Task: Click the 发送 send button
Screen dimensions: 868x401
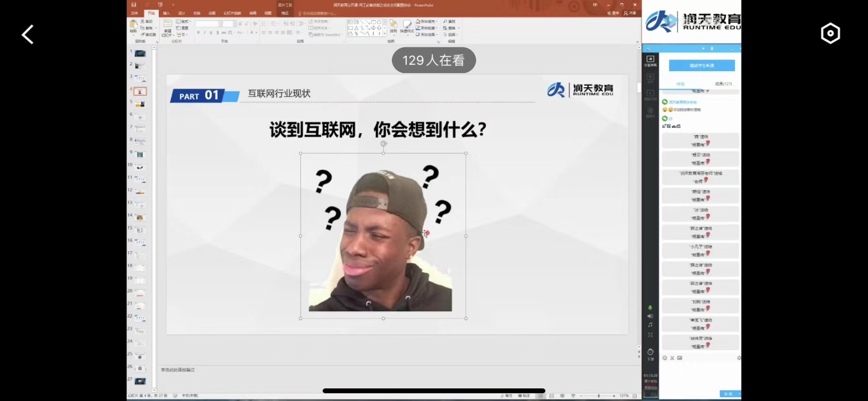Action: 728,394
